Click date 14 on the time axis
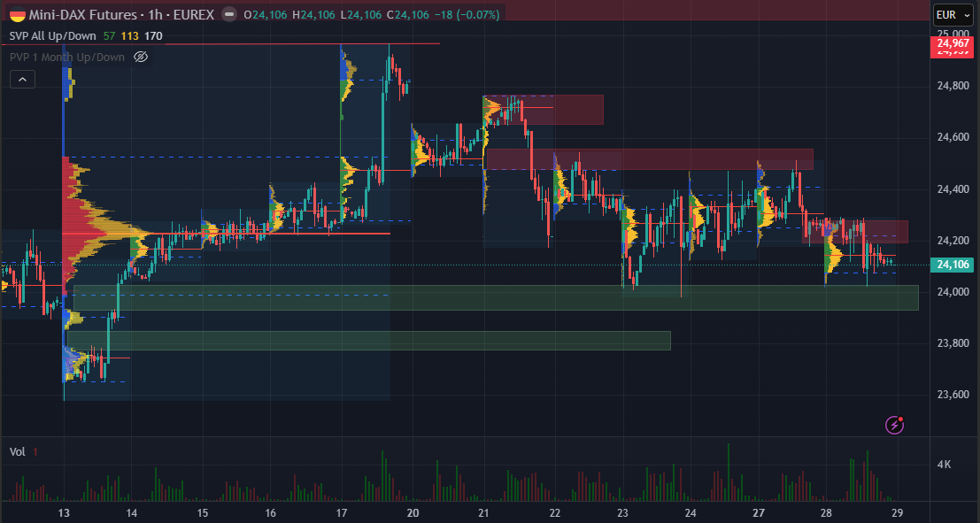 pyautogui.click(x=132, y=512)
